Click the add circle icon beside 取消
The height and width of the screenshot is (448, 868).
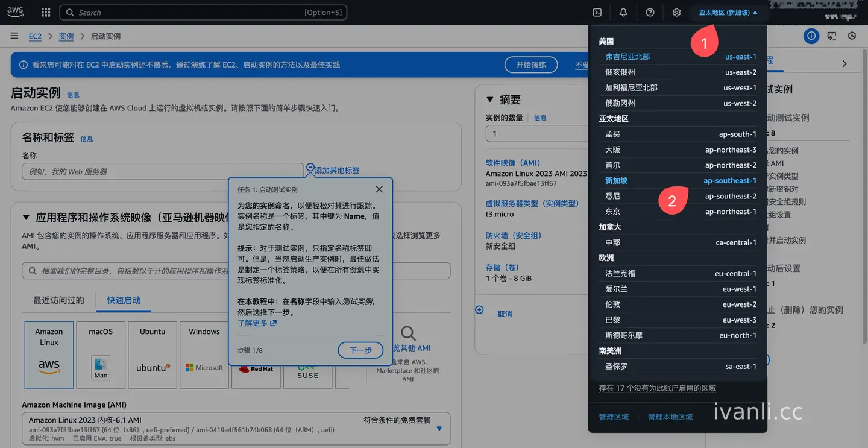tap(479, 310)
